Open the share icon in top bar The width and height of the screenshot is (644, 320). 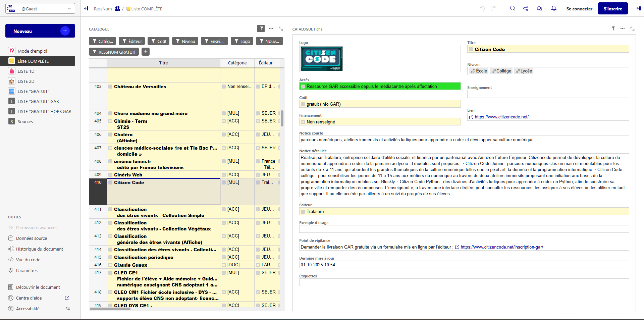526,8
